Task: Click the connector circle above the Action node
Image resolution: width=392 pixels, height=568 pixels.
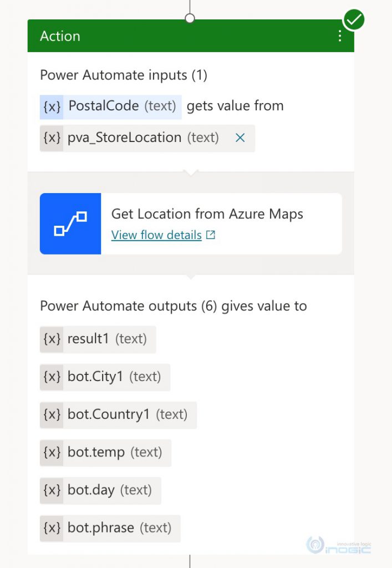Action: pyautogui.click(x=190, y=17)
